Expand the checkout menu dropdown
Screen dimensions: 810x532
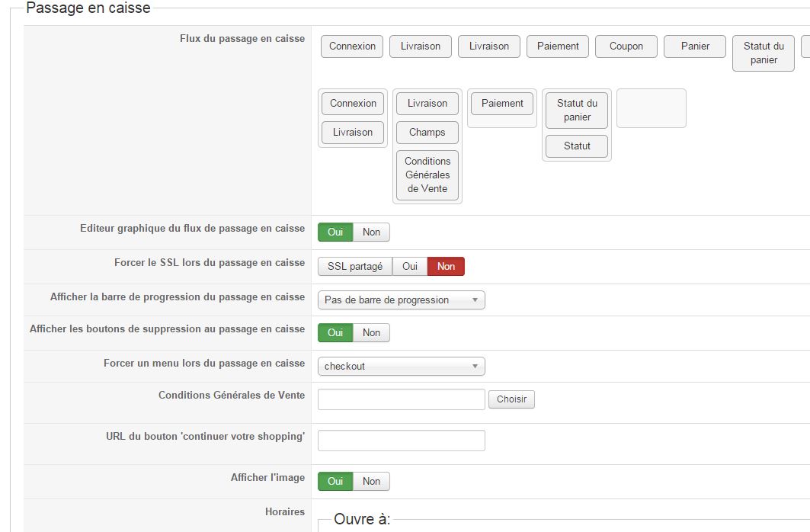(401, 367)
